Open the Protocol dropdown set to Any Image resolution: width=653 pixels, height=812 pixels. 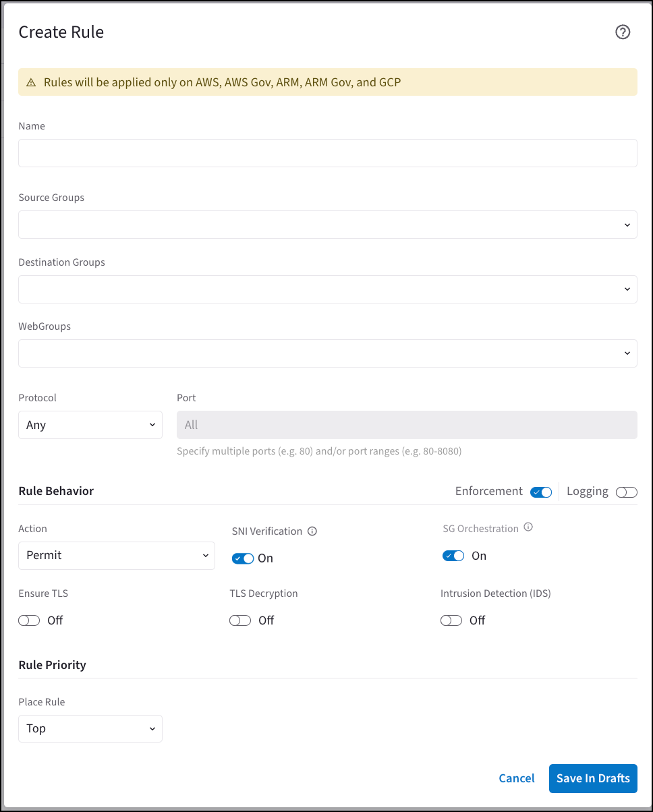tap(90, 425)
